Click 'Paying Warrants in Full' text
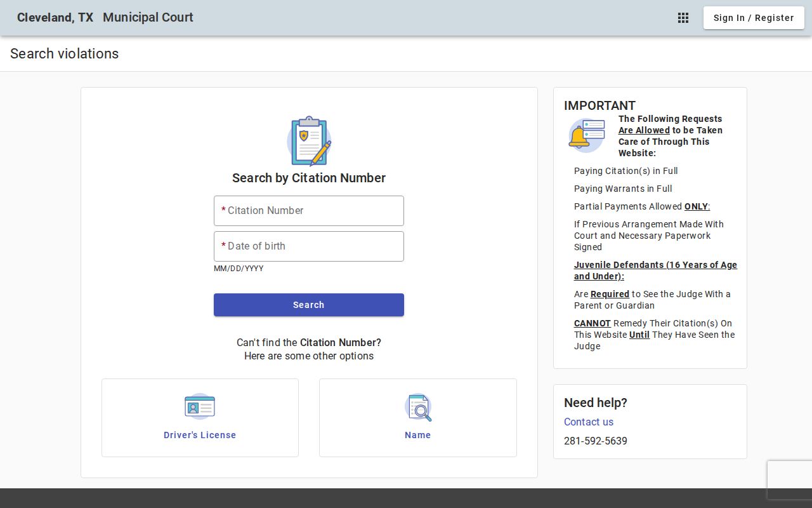The width and height of the screenshot is (812, 508). (x=623, y=189)
